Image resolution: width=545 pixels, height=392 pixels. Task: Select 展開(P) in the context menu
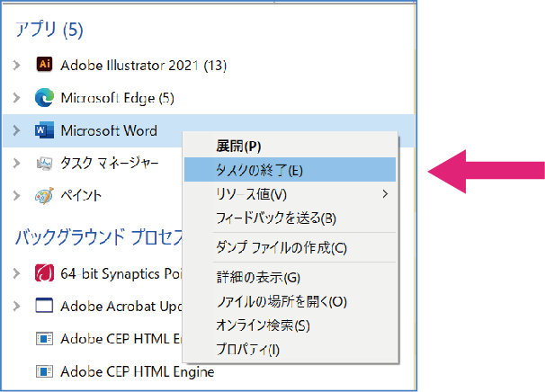coord(239,147)
